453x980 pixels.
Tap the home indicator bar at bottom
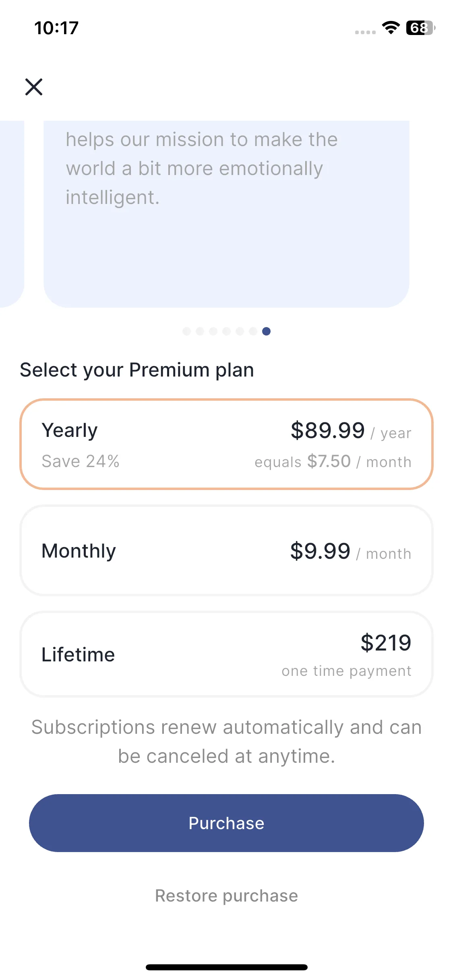tap(226, 967)
